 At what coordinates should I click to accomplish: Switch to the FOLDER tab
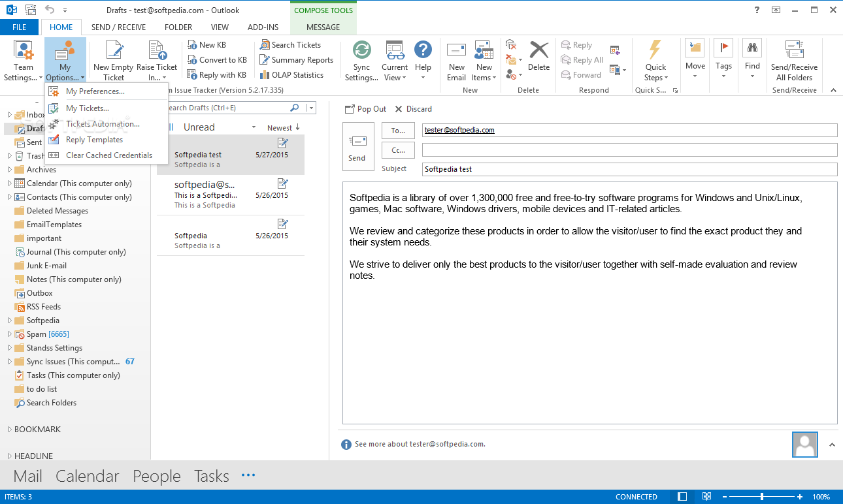click(x=178, y=27)
